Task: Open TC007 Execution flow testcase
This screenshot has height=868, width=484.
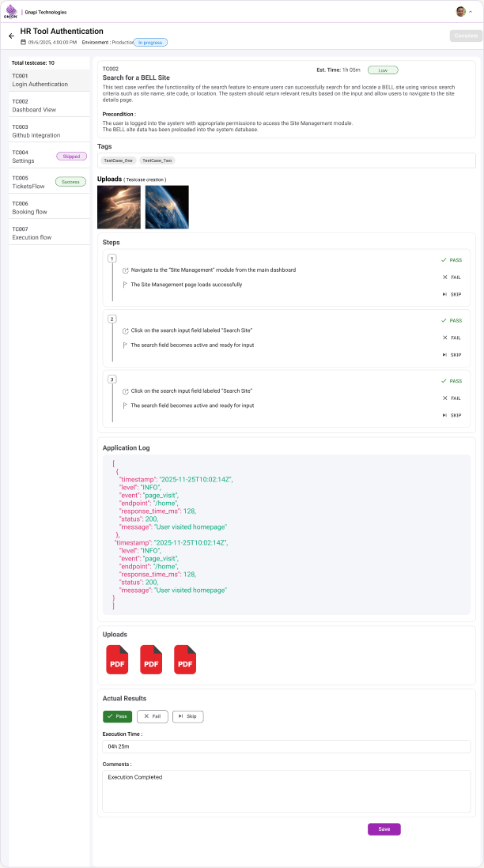Action: point(49,233)
